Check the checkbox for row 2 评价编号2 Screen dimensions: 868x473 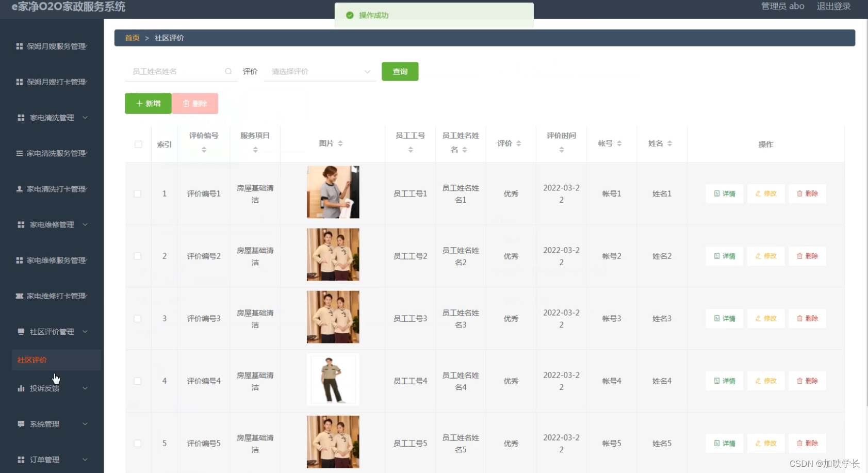pos(138,256)
